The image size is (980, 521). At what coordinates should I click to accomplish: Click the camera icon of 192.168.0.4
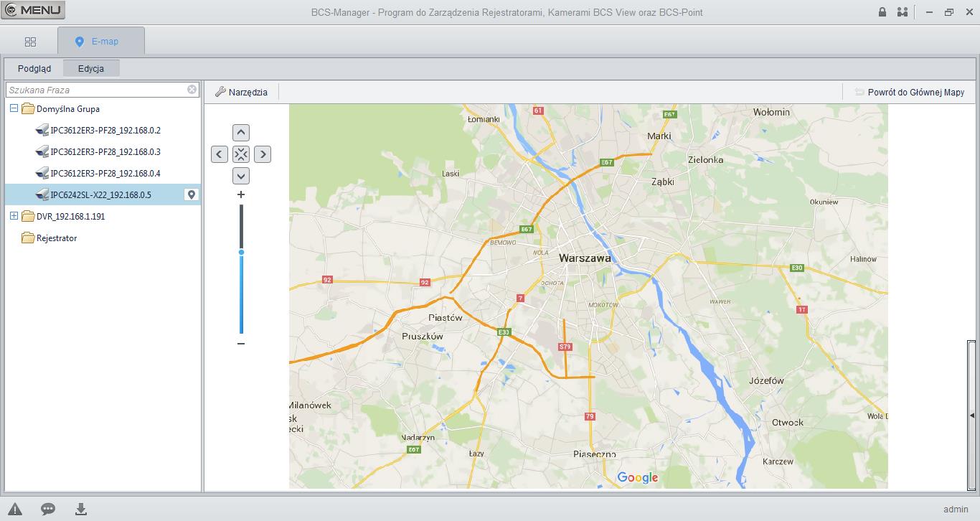42,174
